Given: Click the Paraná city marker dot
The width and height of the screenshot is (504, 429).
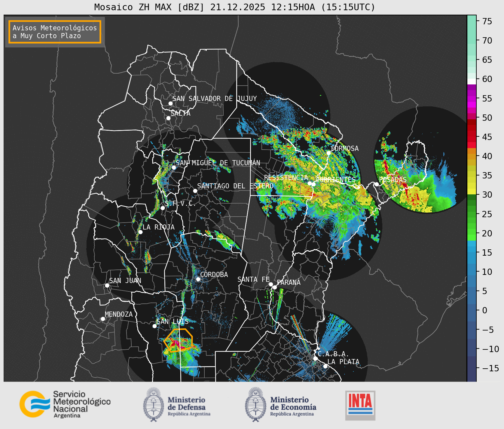Looking at the screenshot, I should [275, 287].
